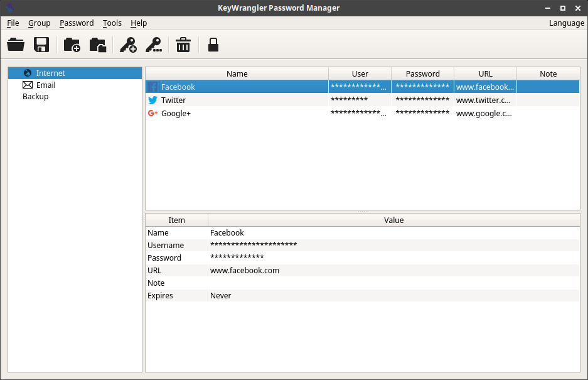Click the Password item label in details
Screen dimensions: 588x380
(164, 258)
